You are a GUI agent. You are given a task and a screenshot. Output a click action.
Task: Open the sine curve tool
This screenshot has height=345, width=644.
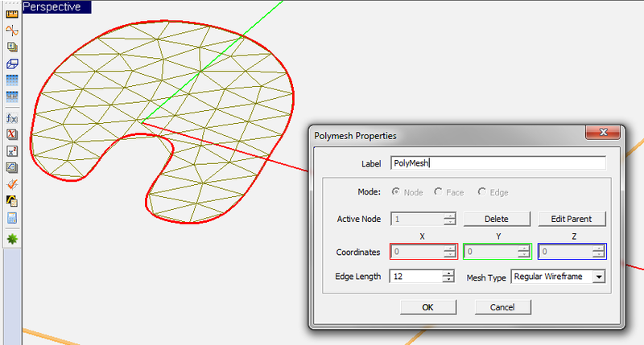[x=12, y=31]
